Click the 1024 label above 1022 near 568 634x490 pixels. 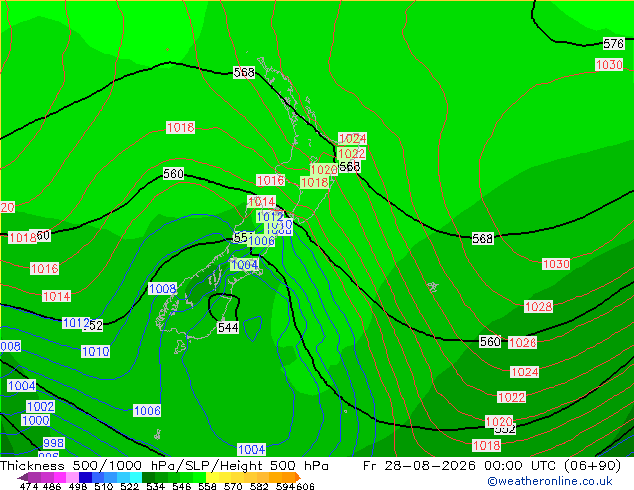tap(352, 138)
